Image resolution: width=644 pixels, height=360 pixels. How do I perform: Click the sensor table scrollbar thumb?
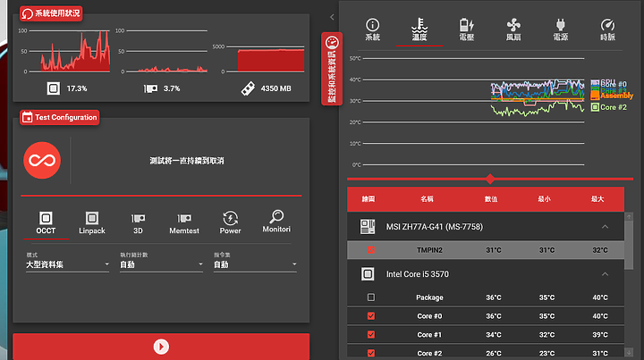[x=629, y=245]
